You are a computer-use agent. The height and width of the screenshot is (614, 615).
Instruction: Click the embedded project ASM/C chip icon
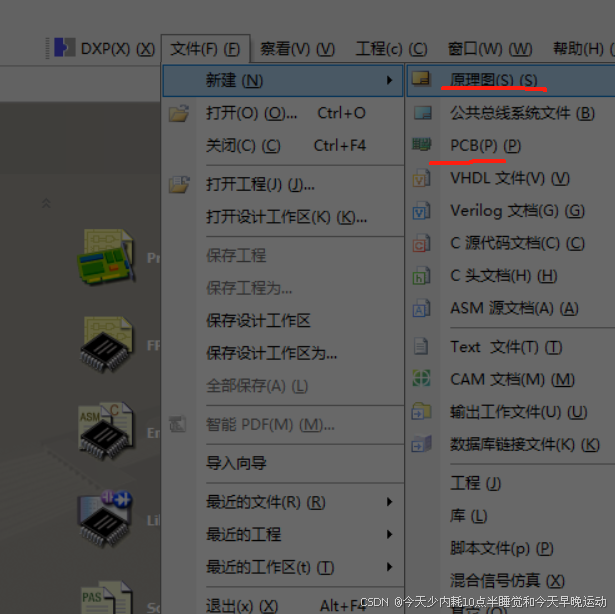click(107, 431)
